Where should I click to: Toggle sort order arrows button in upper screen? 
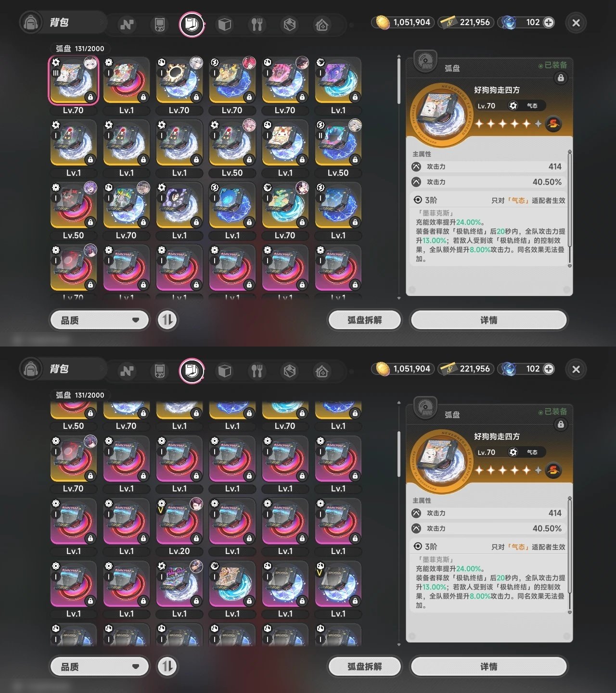pyautogui.click(x=167, y=320)
